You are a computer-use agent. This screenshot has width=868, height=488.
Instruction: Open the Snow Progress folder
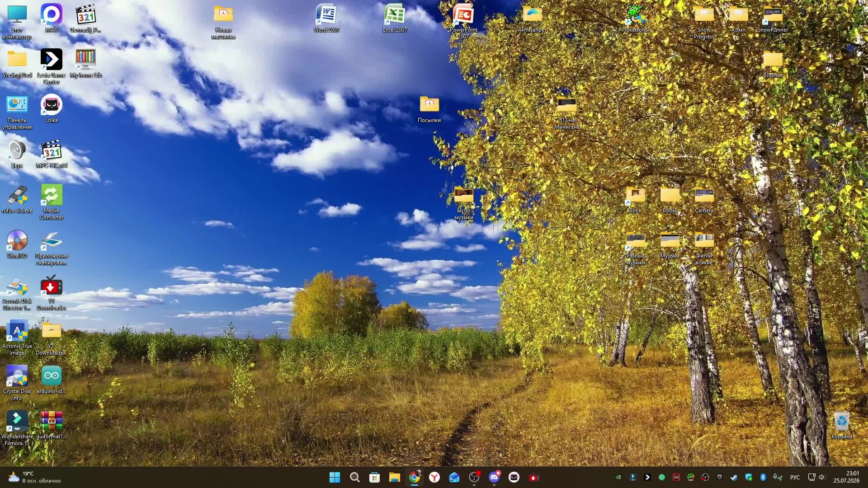pyautogui.click(x=704, y=22)
